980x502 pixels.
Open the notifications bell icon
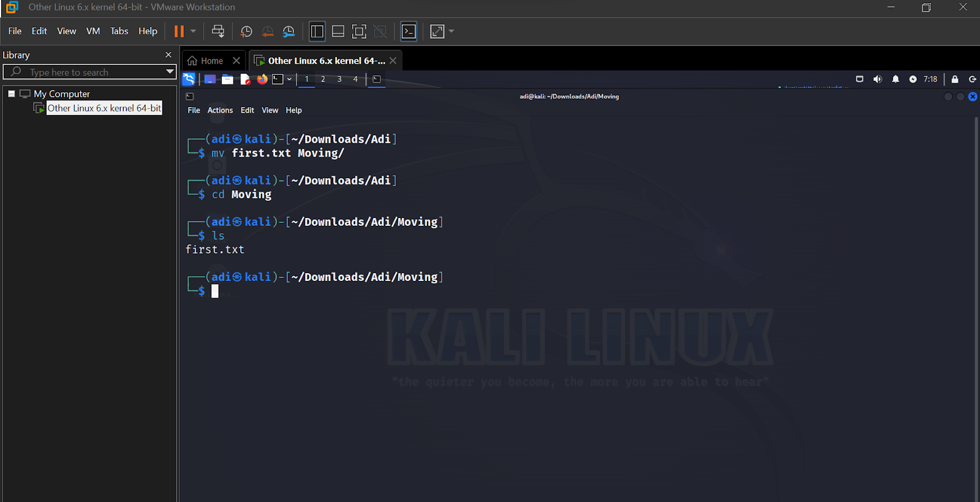coord(895,79)
